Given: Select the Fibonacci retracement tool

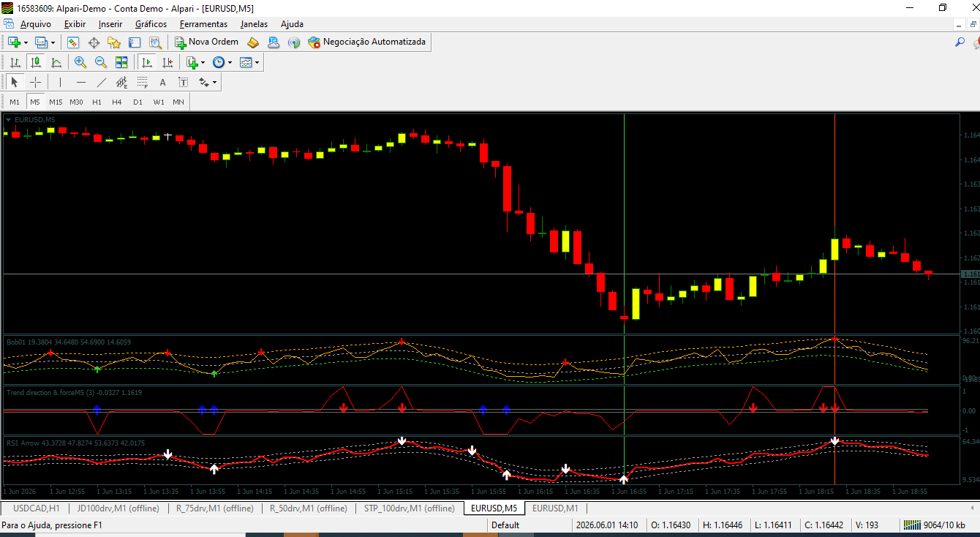Looking at the screenshot, I should pos(142,82).
